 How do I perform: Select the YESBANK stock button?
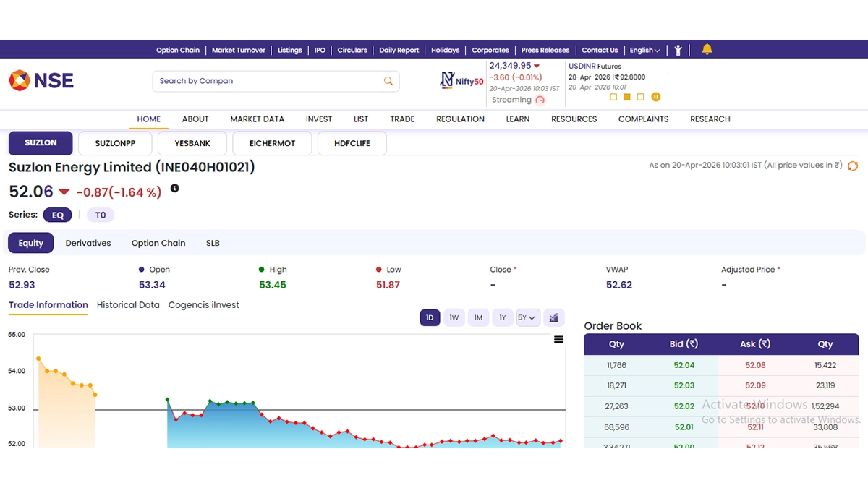[192, 143]
